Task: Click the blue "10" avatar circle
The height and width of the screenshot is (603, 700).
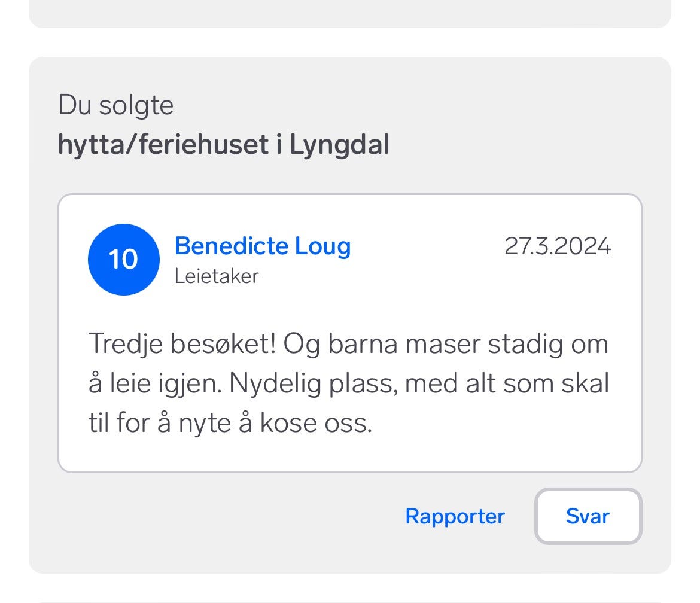Action: pos(123,260)
